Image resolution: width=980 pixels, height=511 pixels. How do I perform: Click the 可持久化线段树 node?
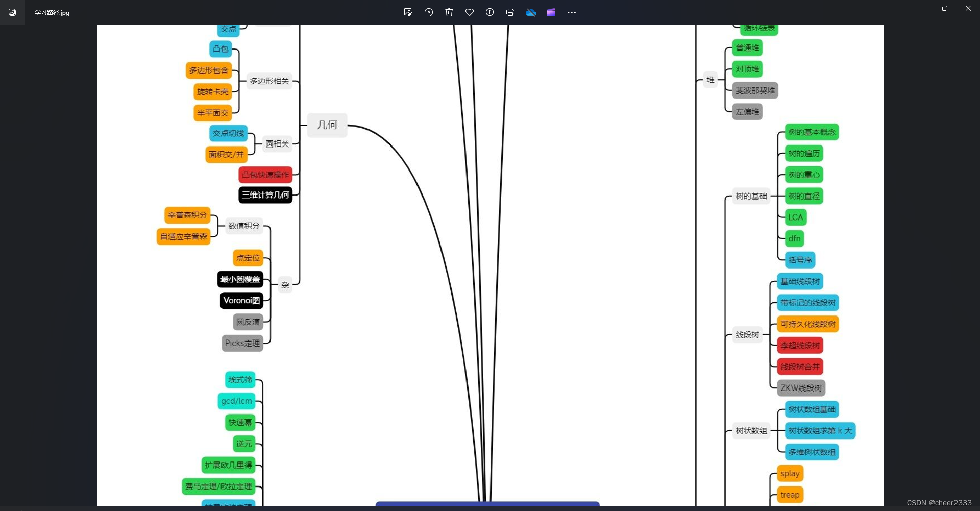tap(808, 324)
